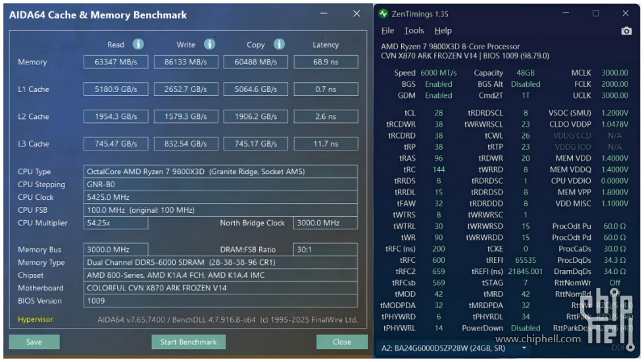Click the PowerDown Disabled value
This screenshot has width=644, height=362.
526,328
